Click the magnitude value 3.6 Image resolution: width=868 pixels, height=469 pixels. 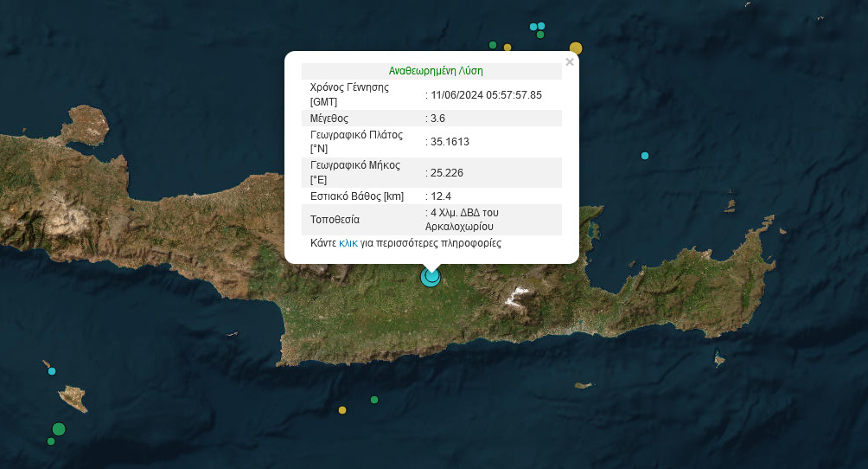437,118
